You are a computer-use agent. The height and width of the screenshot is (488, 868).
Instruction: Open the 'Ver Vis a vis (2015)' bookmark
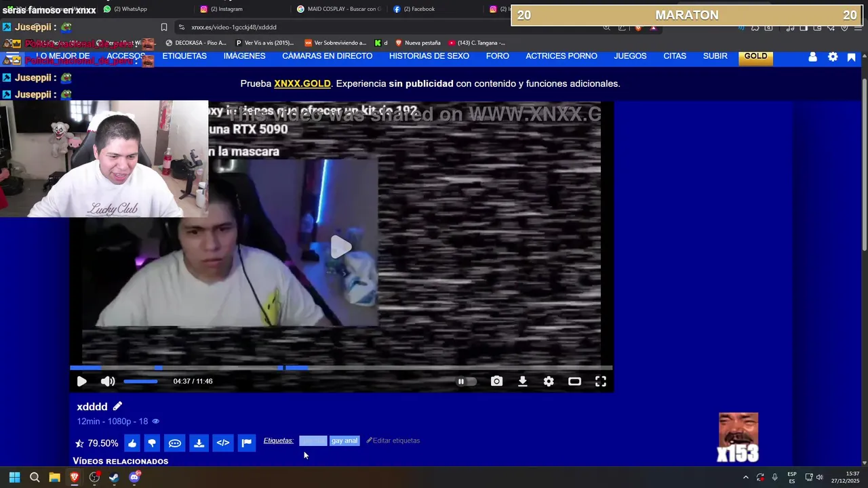pos(264,43)
